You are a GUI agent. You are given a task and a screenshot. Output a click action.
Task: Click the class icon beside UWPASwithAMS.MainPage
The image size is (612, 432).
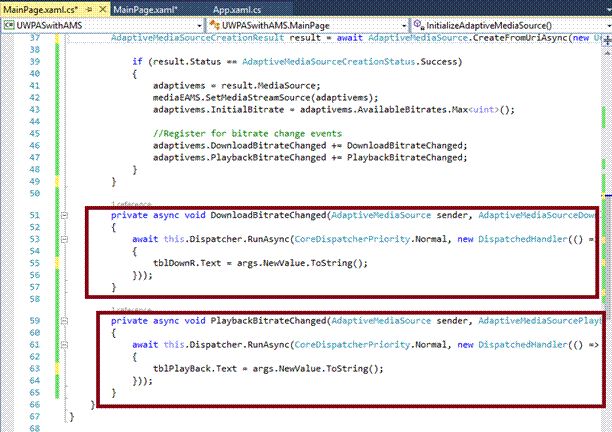(x=214, y=25)
